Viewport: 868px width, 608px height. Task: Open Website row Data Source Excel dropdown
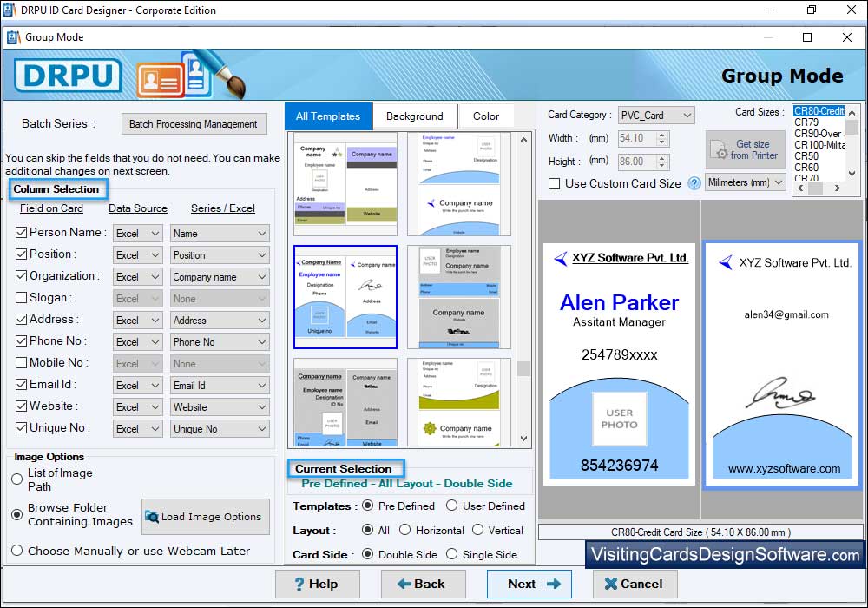tap(138, 407)
